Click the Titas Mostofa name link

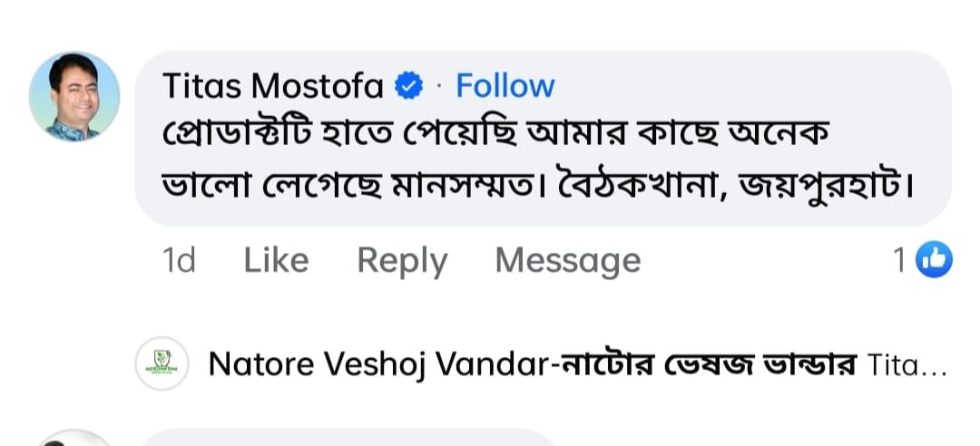point(272,86)
